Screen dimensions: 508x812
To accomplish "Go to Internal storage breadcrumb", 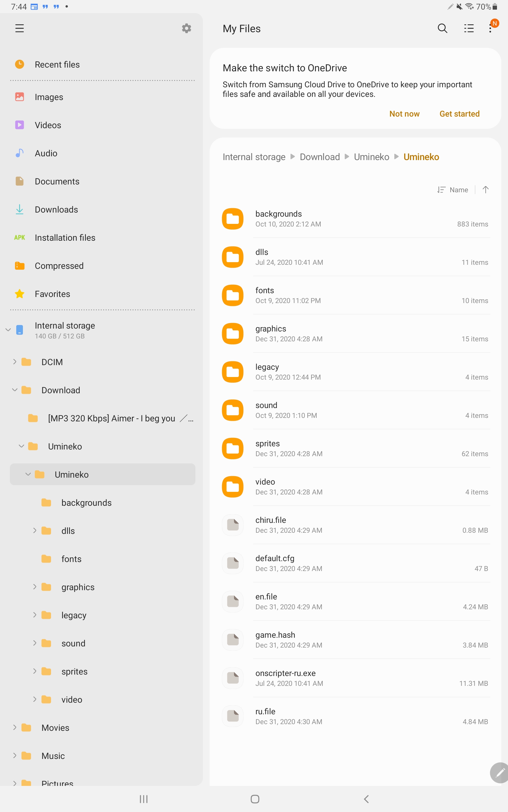I will pyautogui.click(x=254, y=157).
